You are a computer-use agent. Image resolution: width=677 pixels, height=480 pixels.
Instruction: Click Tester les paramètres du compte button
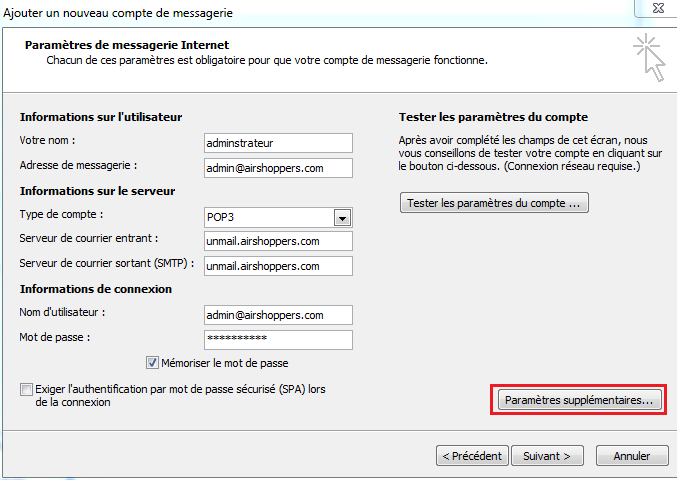pyautogui.click(x=494, y=203)
